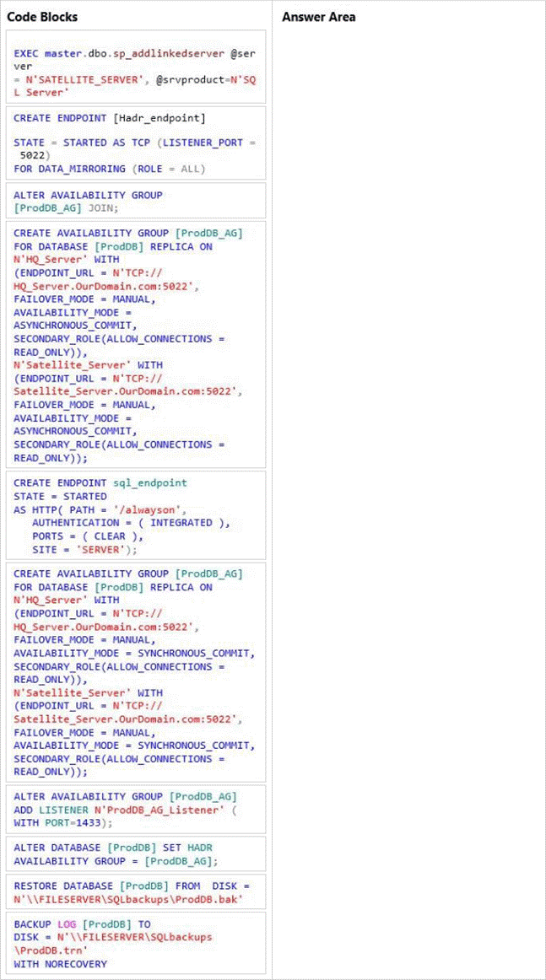Select the RESTORE DATABASE ProdDB block
The height and width of the screenshot is (980, 546).
[136, 891]
